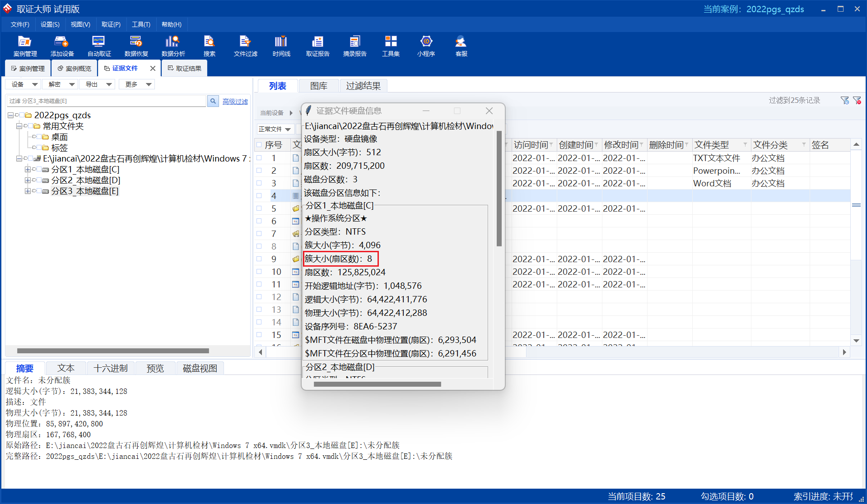Open 时间线 view icon
The width and height of the screenshot is (867, 504).
point(281,46)
